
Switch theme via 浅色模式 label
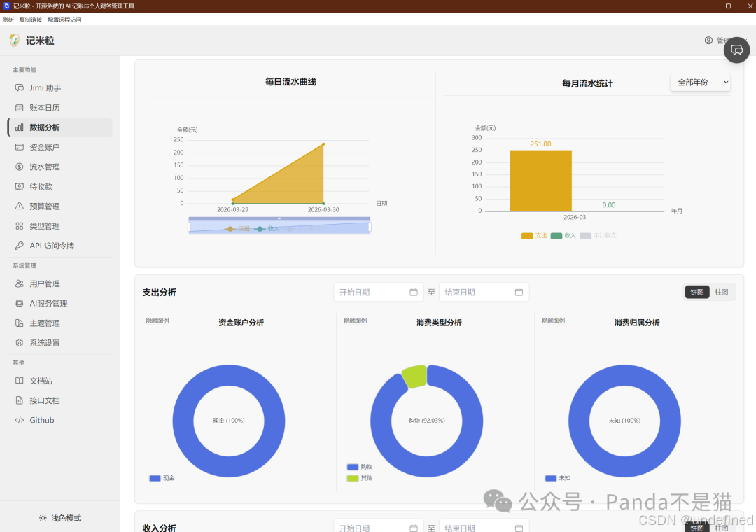click(66, 518)
